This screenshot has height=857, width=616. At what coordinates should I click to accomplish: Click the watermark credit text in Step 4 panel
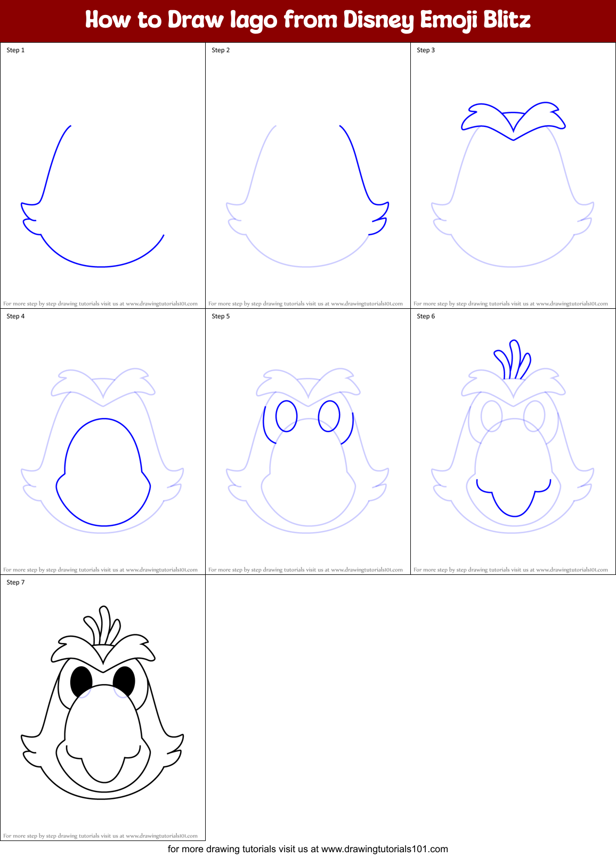[100, 570]
